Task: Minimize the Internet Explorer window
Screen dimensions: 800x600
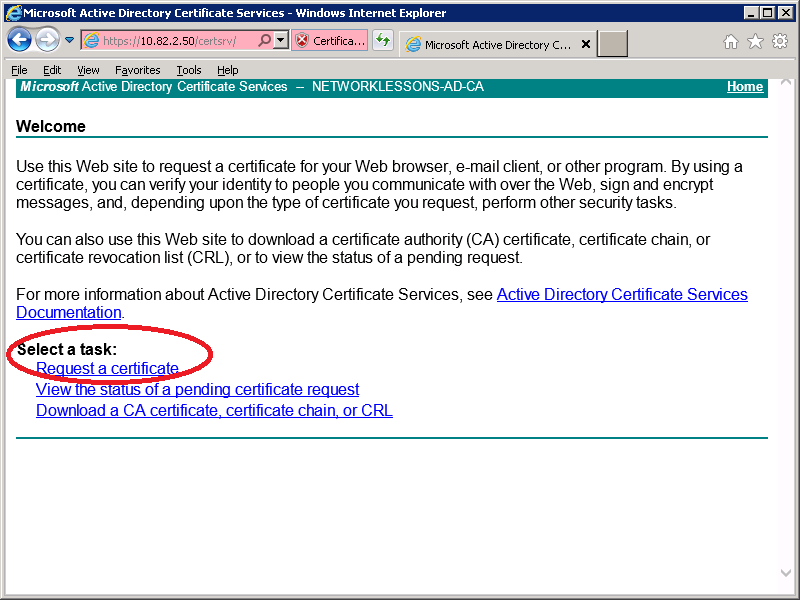Action: (x=751, y=13)
